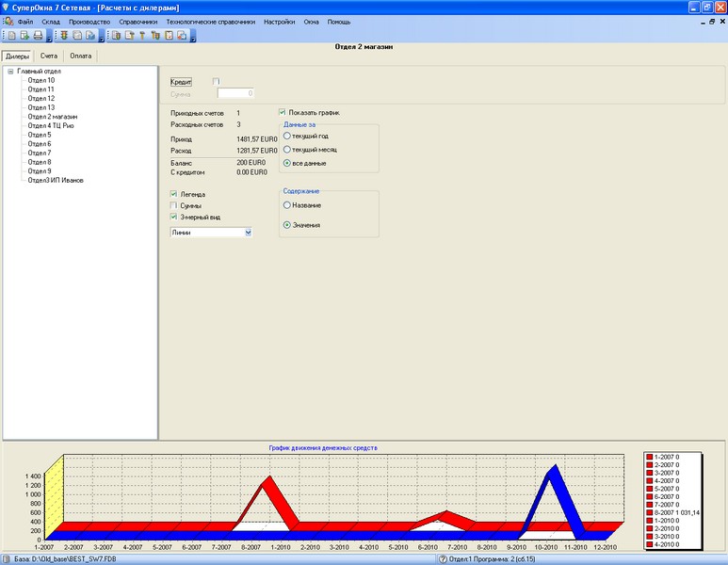This screenshot has width=728, height=565.
Task: Click the database icon in the status bar
Action: click(7, 559)
